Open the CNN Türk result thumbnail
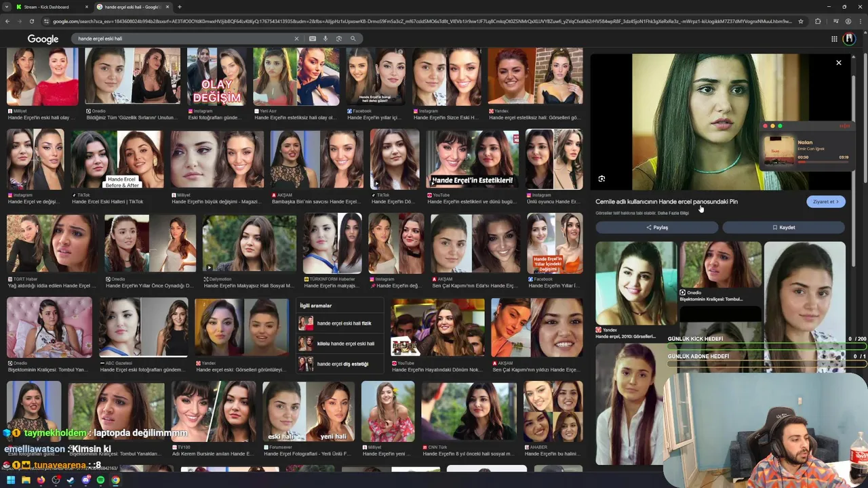The image size is (868, 488). click(x=469, y=411)
